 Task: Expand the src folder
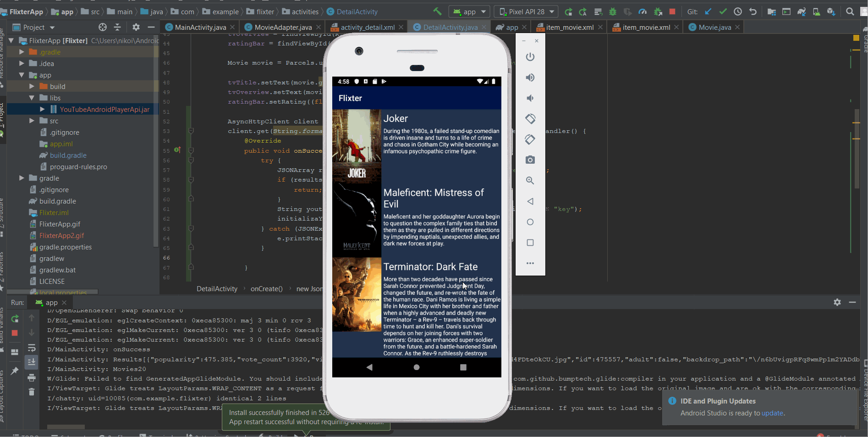[x=32, y=121]
